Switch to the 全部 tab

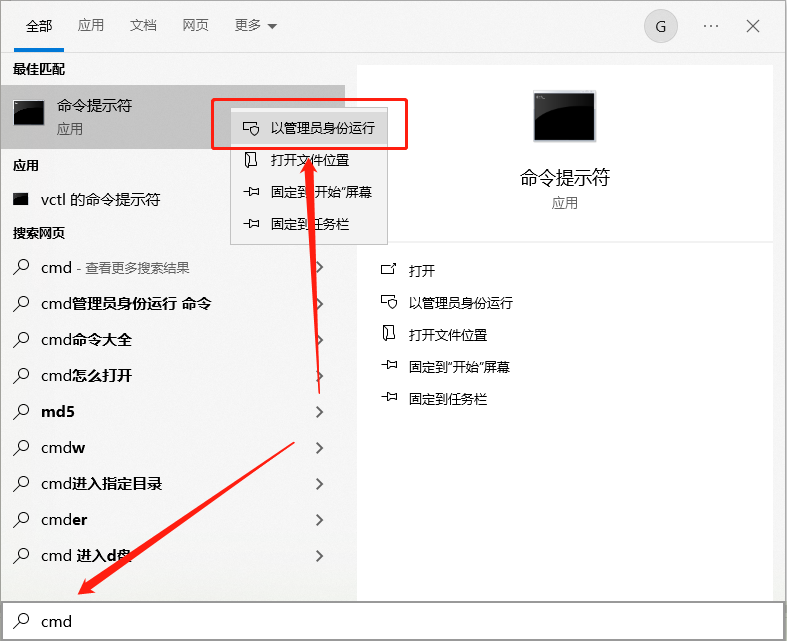[x=39, y=26]
